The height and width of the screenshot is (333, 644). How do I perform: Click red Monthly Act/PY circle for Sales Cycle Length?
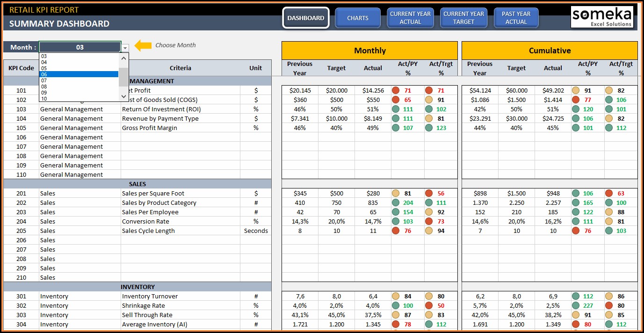[x=396, y=231]
